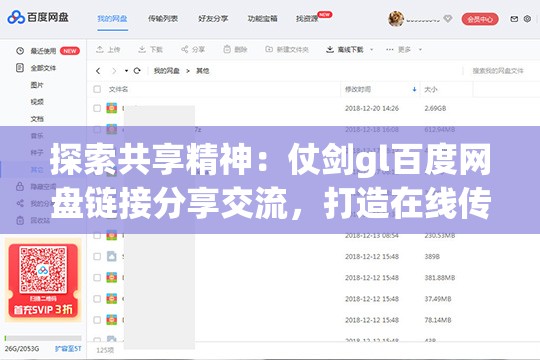Click the 26G/2053G storage text
The height and width of the screenshot is (360, 540).
[x=22, y=349]
